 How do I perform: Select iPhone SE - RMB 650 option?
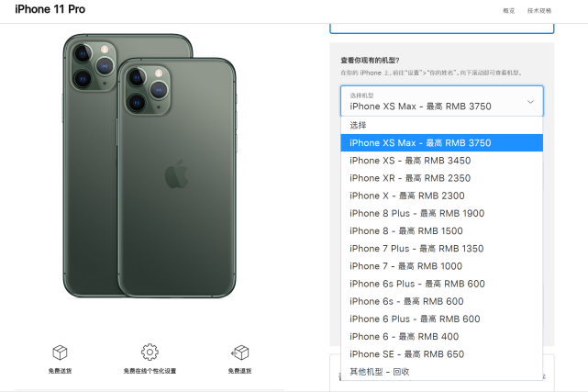[x=442, y=354]
